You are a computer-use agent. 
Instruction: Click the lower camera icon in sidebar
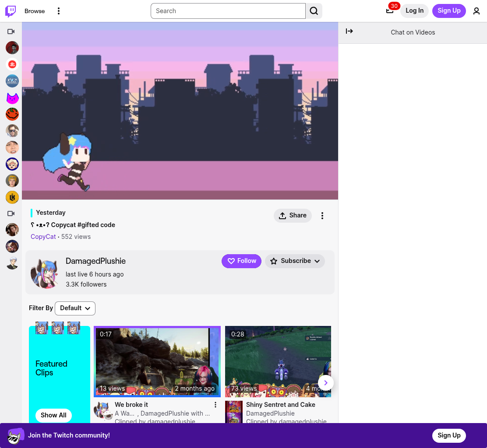point(11,213)
